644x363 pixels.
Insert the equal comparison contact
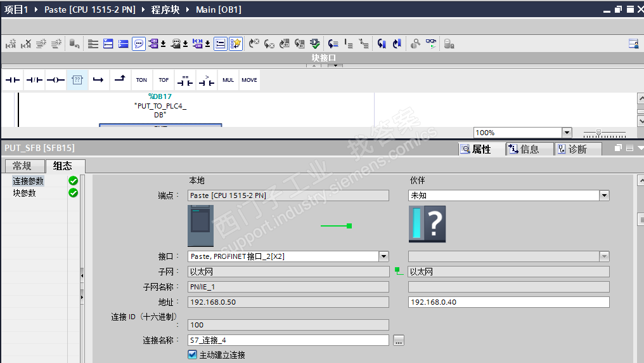click(x=185, y=80)
